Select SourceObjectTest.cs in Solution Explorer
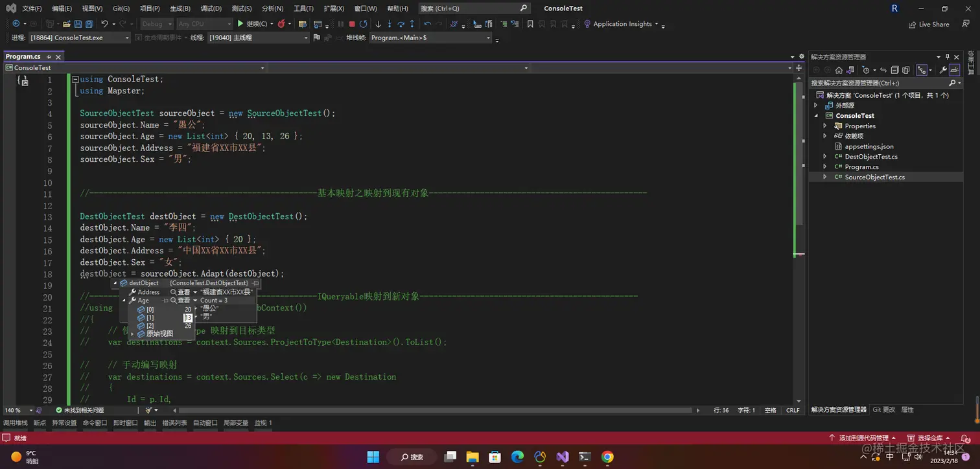 pyautogui.click(x=874, y=177)
